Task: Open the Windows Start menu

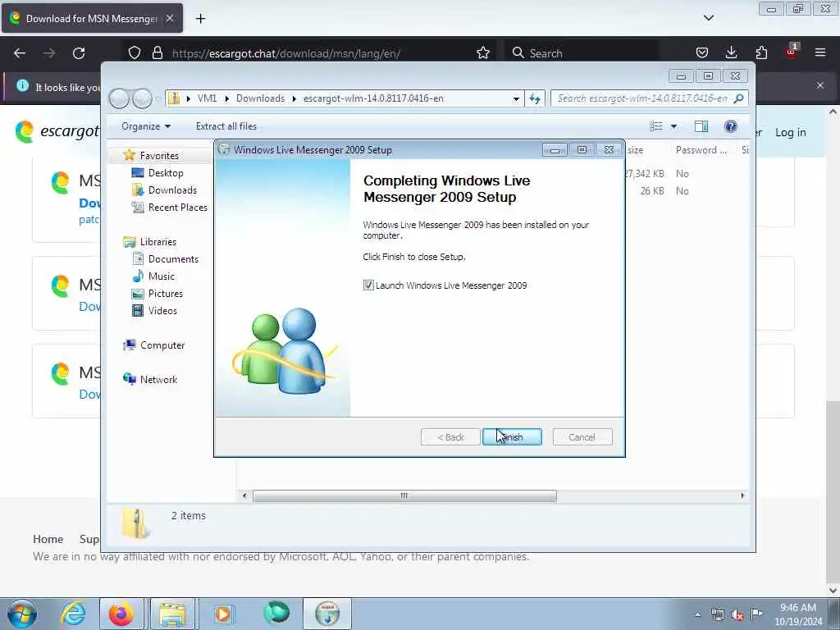Action: click(22, 614)
